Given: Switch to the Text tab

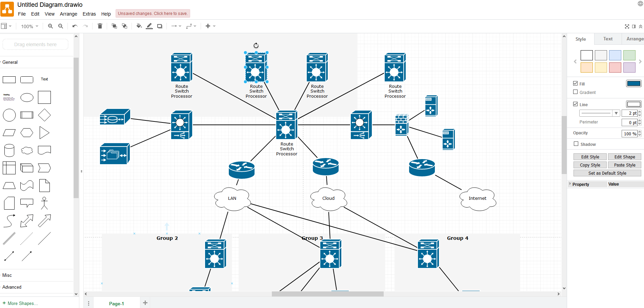Looking at the screenshot, I should (608, 39).
